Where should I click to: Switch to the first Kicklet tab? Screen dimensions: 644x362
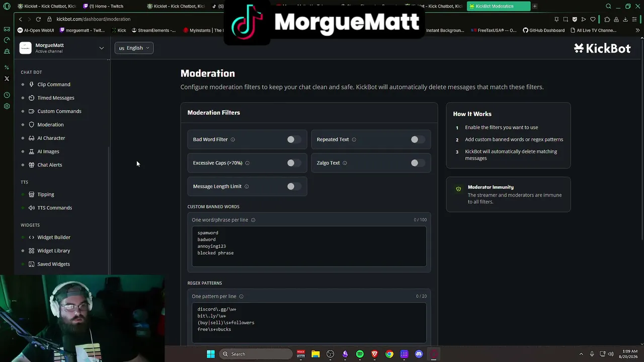pos(46,6)
